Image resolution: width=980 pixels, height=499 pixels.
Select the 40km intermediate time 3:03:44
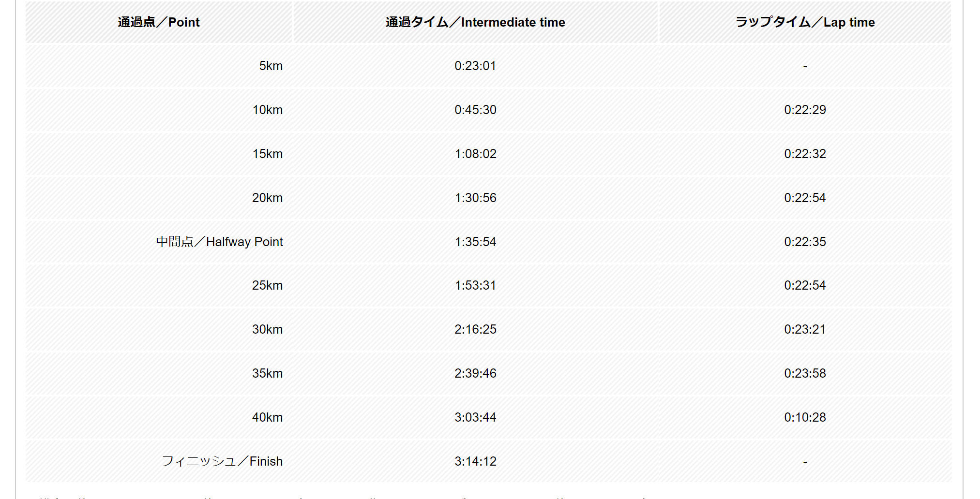(x=475, y=417)
